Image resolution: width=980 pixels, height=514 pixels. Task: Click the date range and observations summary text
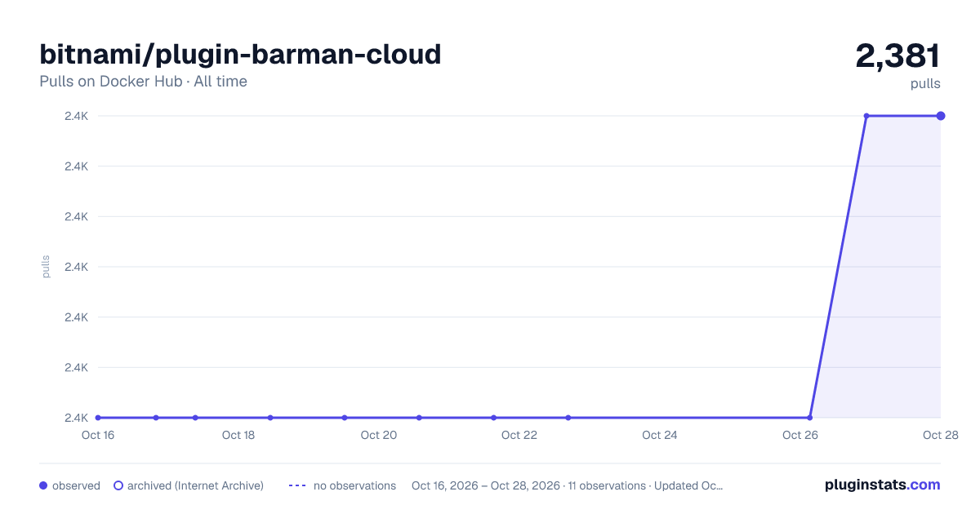coord(567,485)
